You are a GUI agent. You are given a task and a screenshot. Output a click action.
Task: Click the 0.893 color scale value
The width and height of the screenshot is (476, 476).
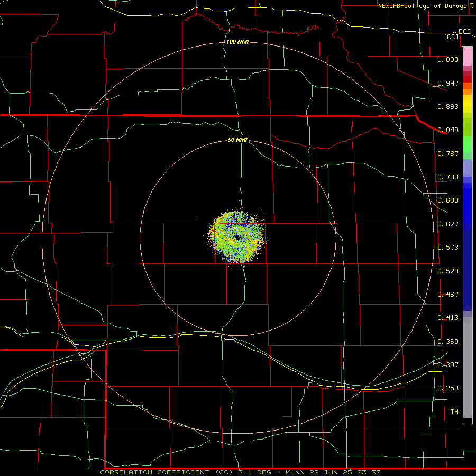click(448, 106)
